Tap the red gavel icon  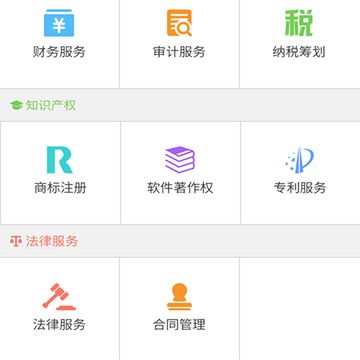(59, 297)
